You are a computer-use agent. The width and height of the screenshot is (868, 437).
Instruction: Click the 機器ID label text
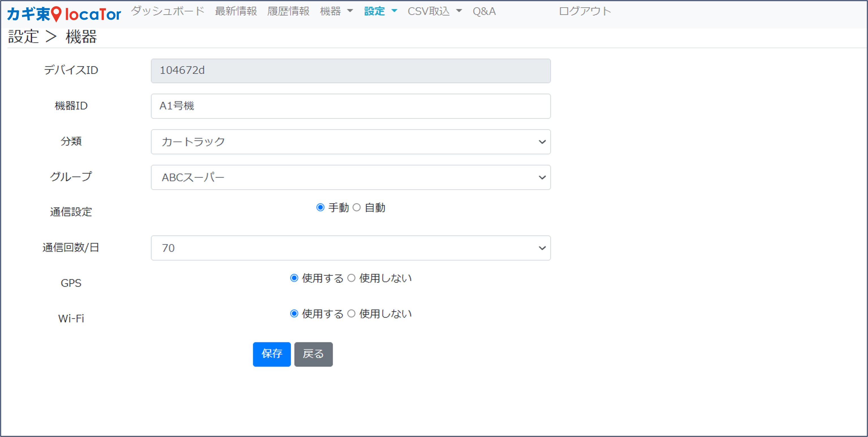point(71,106)
